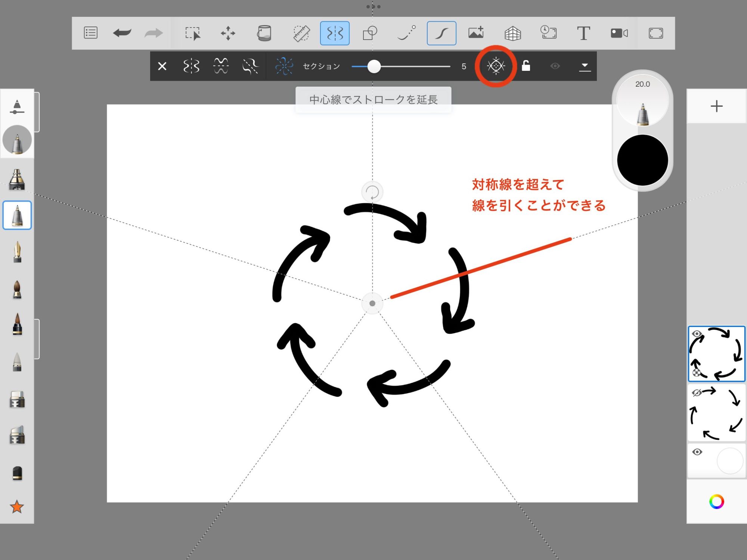The image size is (747, 560).
Task: Open time-lapse video recording tool
Action: (x=619, y=33)
